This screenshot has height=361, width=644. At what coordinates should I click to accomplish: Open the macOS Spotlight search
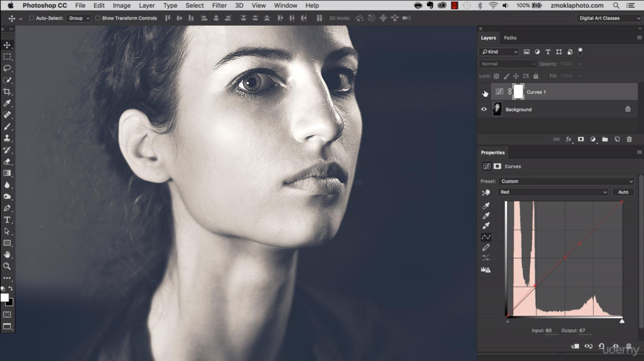tap(616, 5)
